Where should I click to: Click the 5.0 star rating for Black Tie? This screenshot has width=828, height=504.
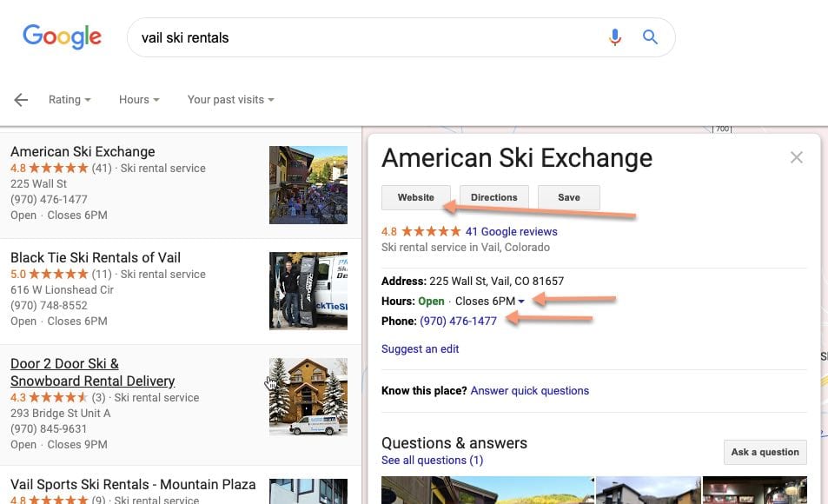tap(50, 275)
